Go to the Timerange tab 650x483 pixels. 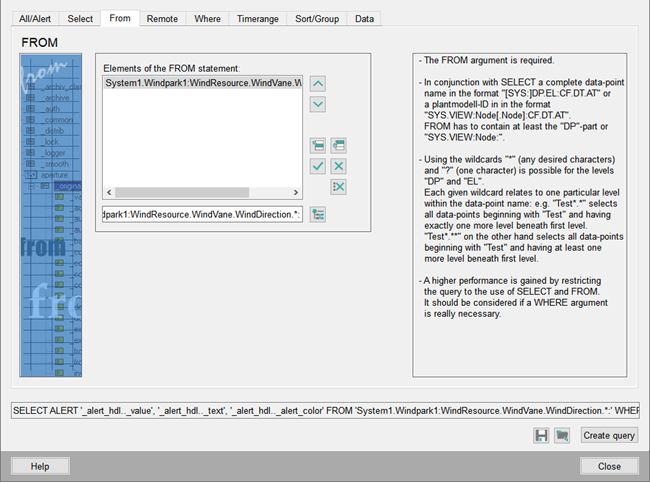(x=258, y=19)
